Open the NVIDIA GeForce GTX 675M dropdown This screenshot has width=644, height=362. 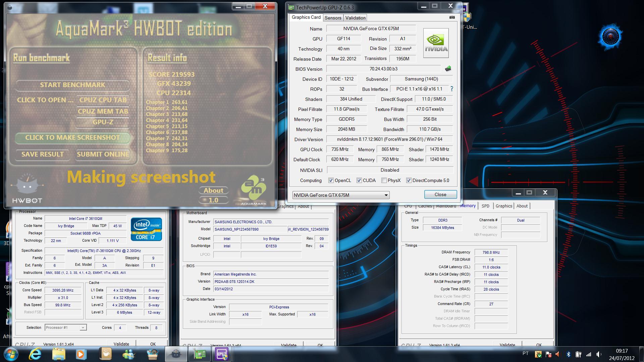point(341,195)
